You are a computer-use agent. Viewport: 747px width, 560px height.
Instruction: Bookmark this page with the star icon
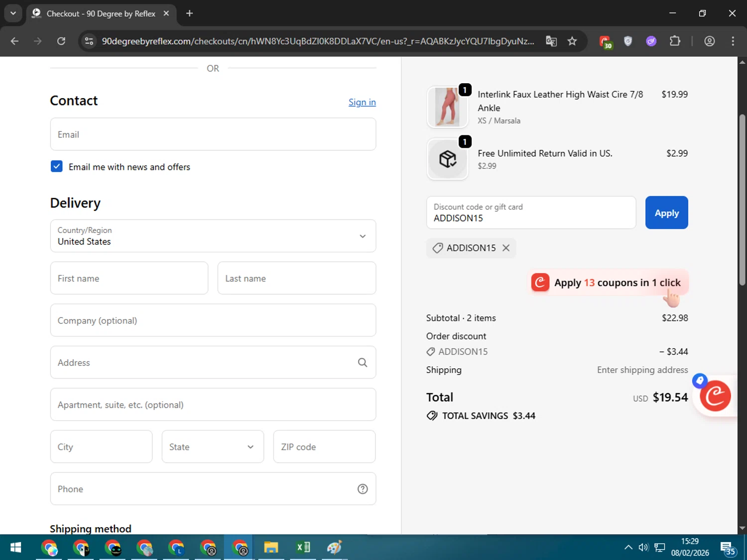572,41
